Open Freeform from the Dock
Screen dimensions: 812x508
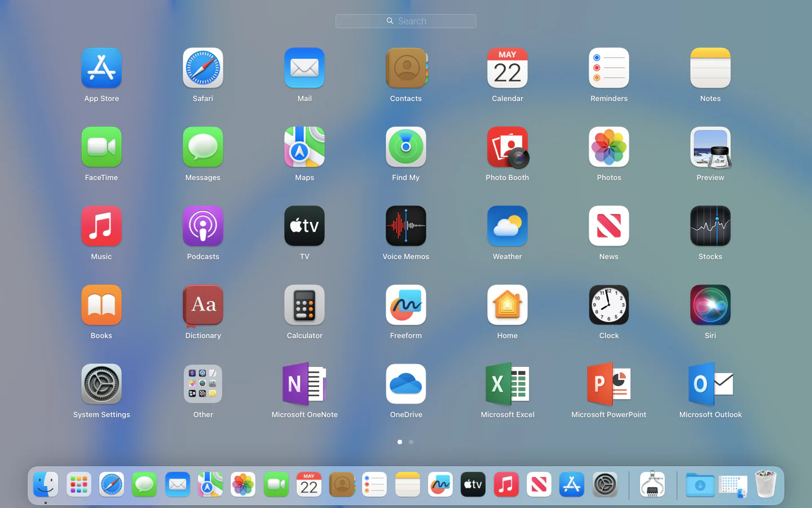pos(440,485)
